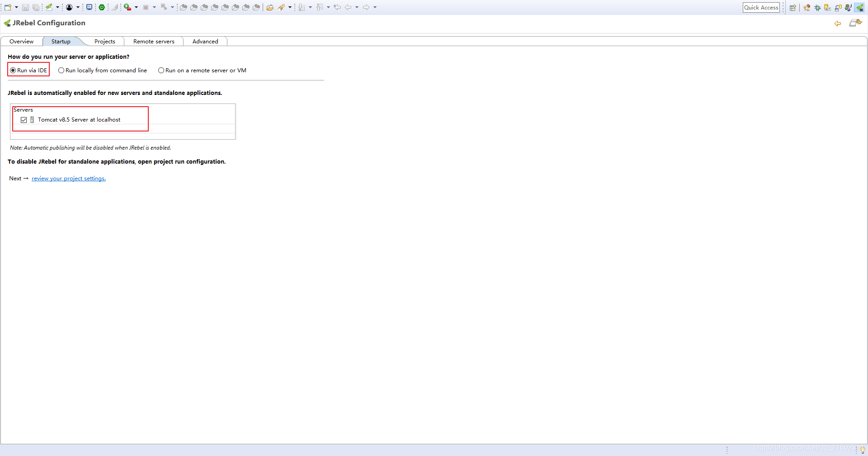Switch to Java EE perspective icon
Viewport: 868px width, 456px height.
click(807, 8)
